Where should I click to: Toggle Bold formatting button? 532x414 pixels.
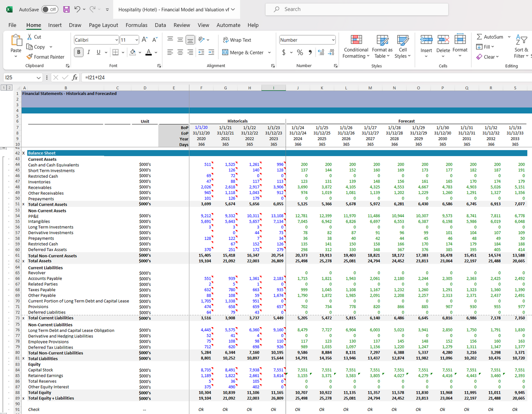(78, 52)
